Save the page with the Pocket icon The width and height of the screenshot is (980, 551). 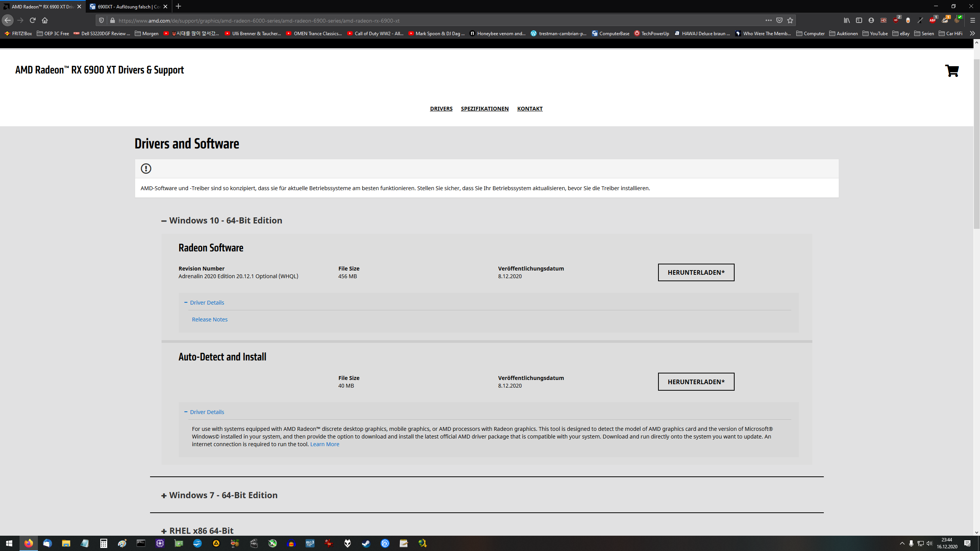coord(779,20)
